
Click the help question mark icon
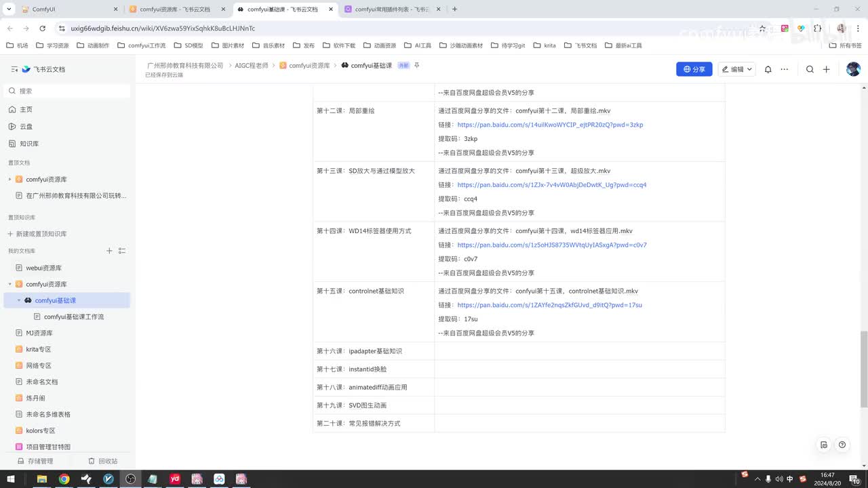(x=842, y=445)
